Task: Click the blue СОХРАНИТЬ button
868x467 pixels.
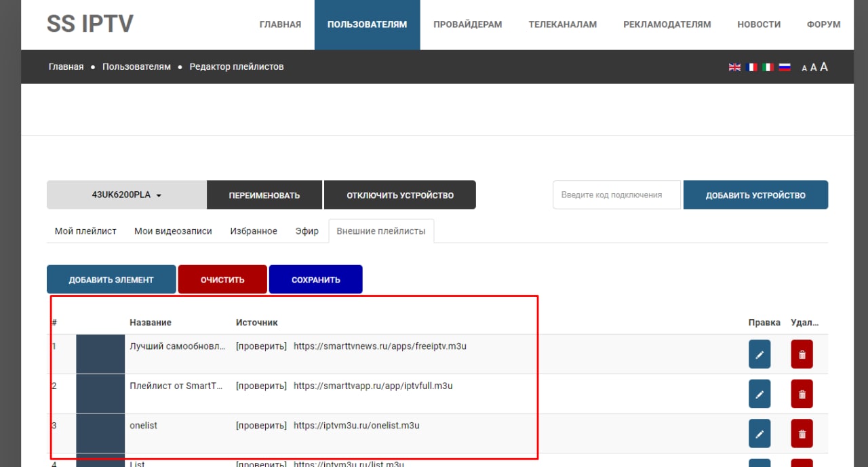Action: 316,280
